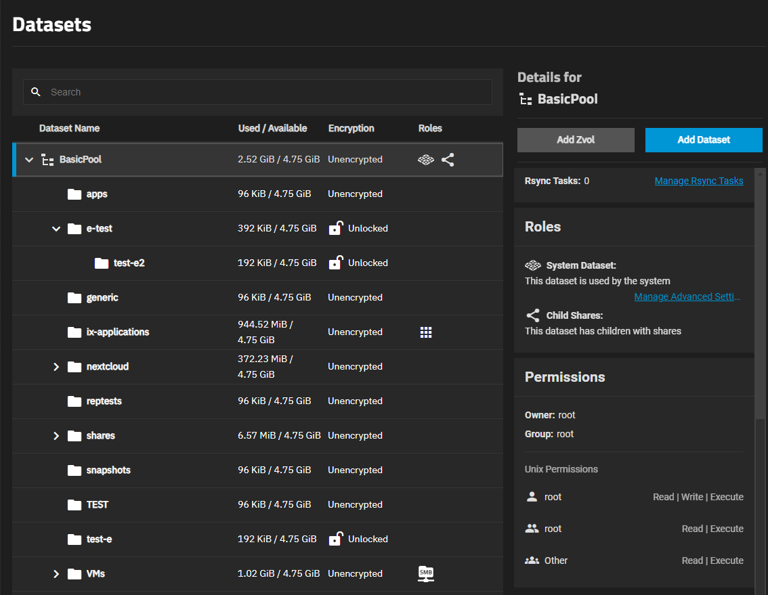Collapse the e-test dataset
Viewport: 768px width, 595px height.
[56, 229]
